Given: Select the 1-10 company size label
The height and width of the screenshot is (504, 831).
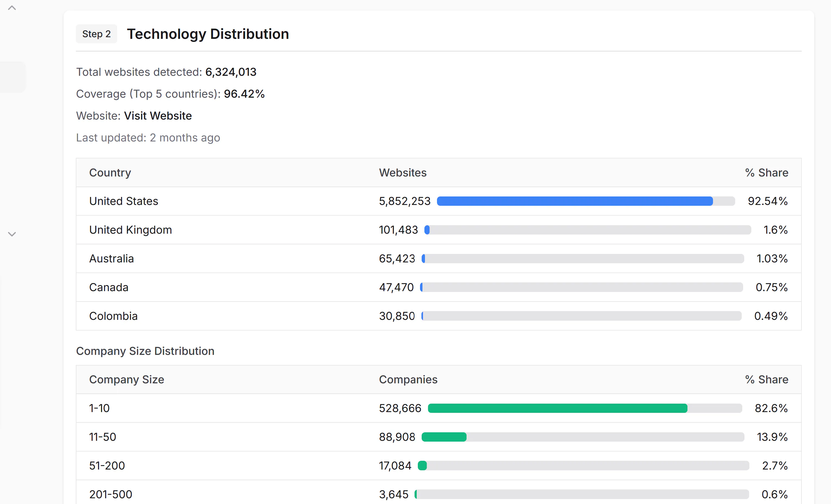Looking at the screenshot, I should pyautogui.click(x=99, y=408).
